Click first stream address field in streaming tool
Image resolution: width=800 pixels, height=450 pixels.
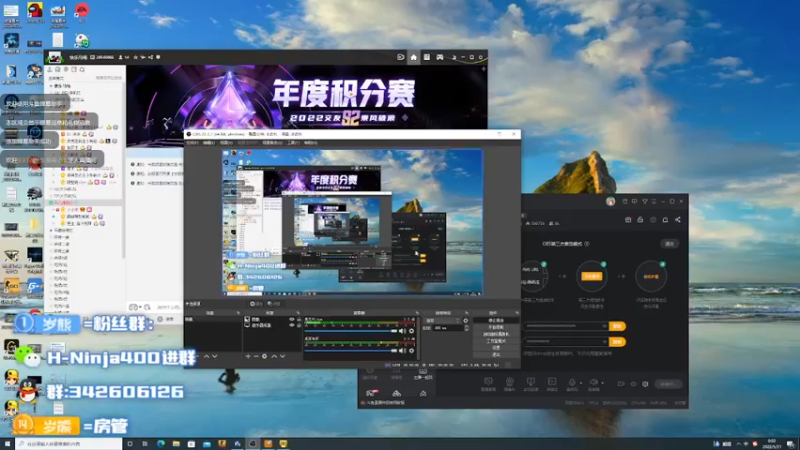566,326
